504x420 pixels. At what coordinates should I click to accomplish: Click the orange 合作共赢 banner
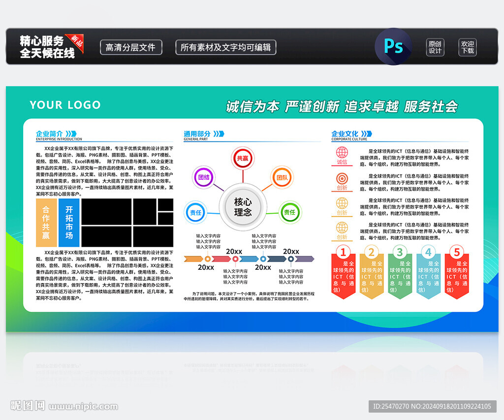click(46, 223)
